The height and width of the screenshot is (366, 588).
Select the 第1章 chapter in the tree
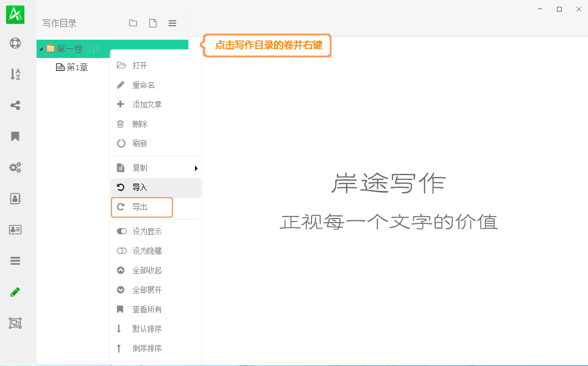click(x=72, y=67)
